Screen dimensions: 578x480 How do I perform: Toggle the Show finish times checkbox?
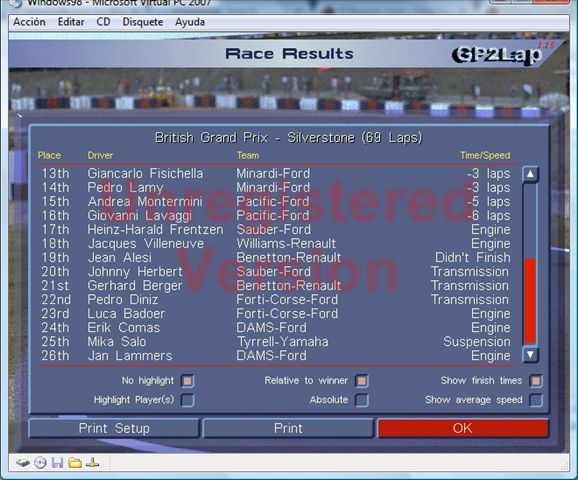coord(536,381)
